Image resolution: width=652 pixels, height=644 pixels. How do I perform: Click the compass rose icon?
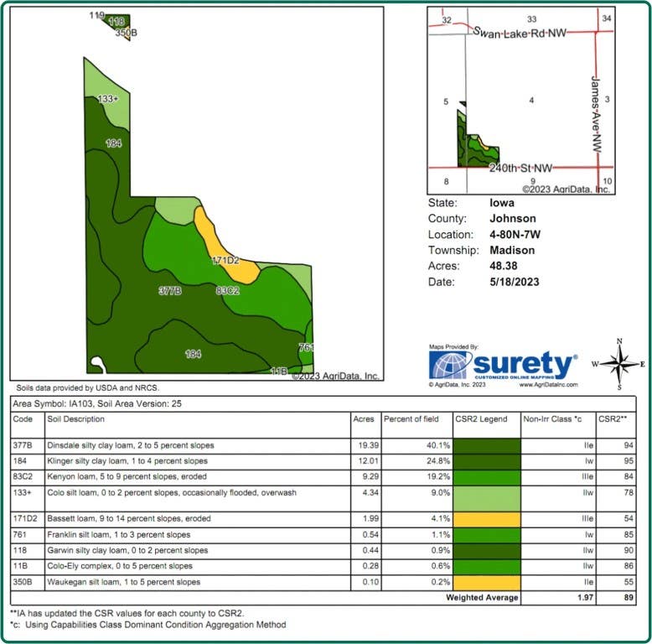(x=619, y=365)
